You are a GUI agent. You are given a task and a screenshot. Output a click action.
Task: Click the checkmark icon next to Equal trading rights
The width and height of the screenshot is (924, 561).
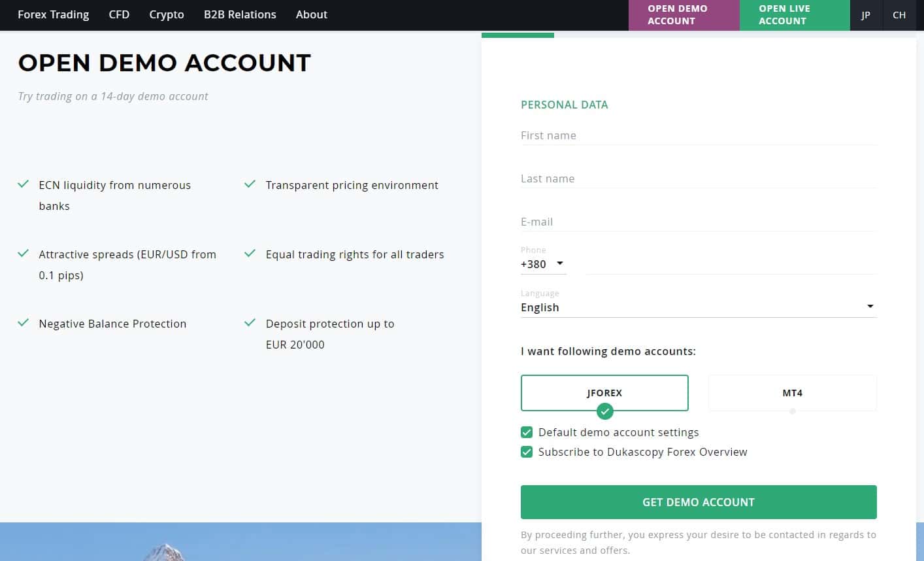250,254
